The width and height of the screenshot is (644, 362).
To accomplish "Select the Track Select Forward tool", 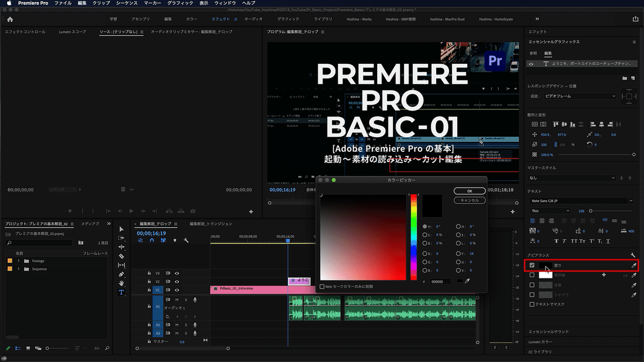I will pyautogui.click(x=121, y=238).
